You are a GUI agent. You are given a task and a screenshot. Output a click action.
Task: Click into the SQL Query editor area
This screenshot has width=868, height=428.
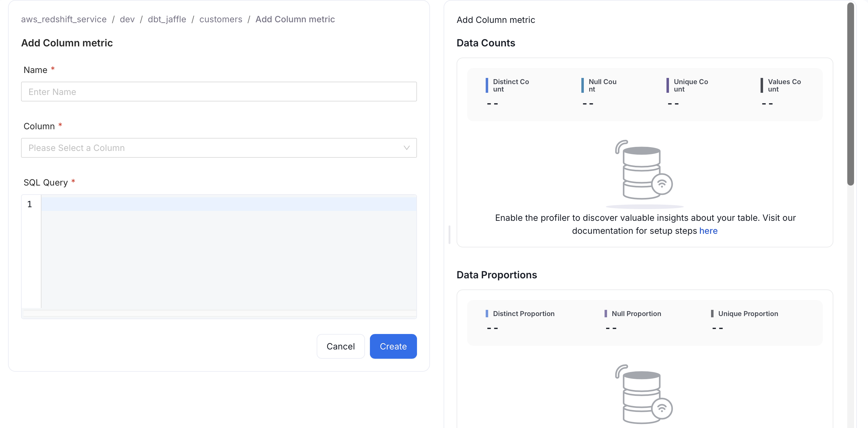tap(229, 251)
